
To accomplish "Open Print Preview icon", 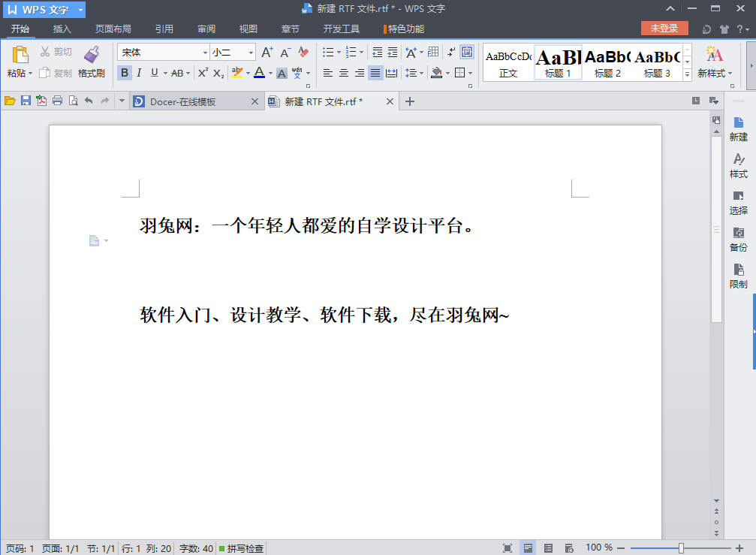I will (x=74, y=101).
